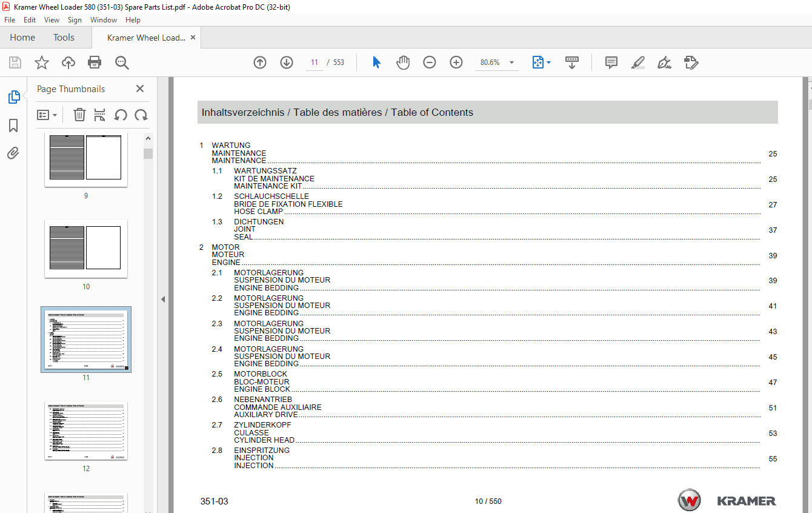Screen dimensions: 812x513
Task: Select page 10 thumbnail
Action: click(86, 249)
